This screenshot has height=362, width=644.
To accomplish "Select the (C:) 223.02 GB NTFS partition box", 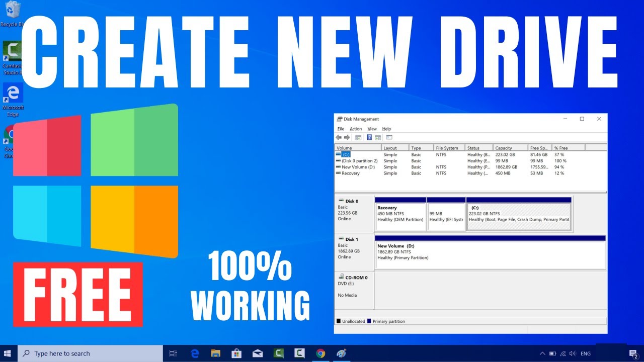I will click(519, 215).
